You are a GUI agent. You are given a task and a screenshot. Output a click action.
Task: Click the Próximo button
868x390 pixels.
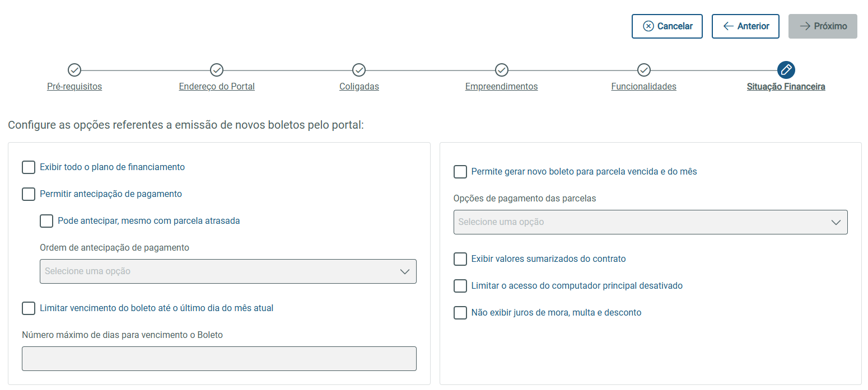(823, 26)
